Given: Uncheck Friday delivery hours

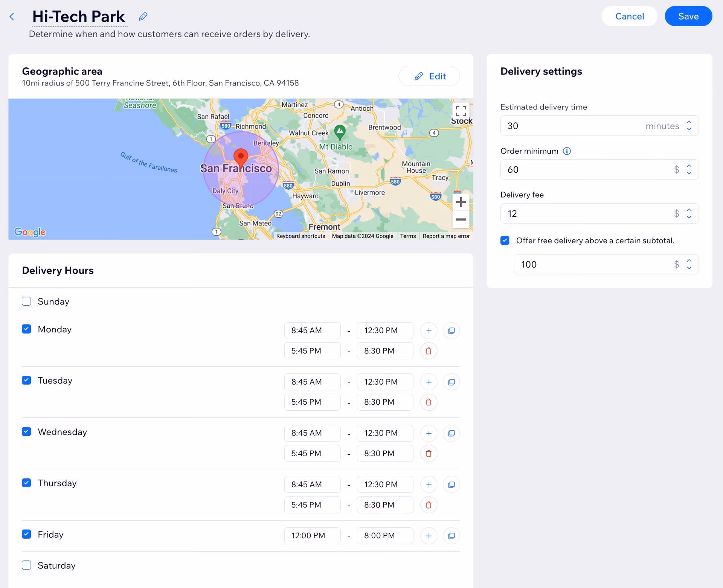Looking at the screenshot, I should (x=26, y=534).
